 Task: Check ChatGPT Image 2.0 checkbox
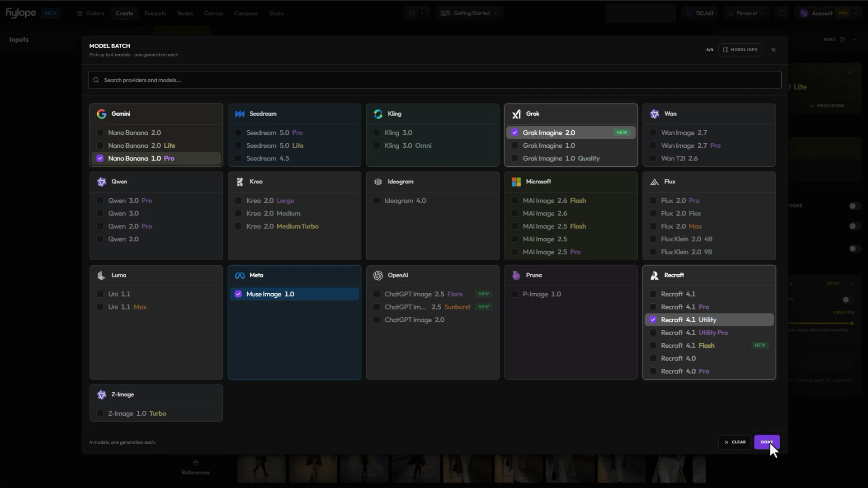[x=377, y=320]
